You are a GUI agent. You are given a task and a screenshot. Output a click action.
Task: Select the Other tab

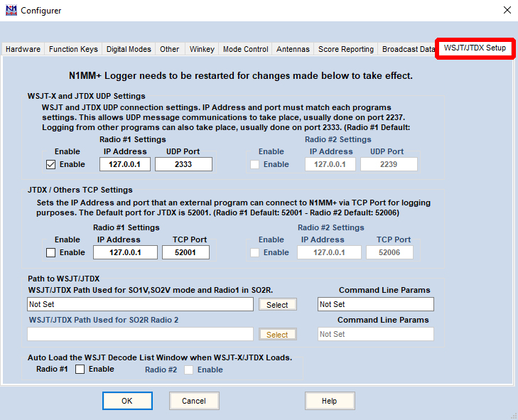tap(170, 49)
